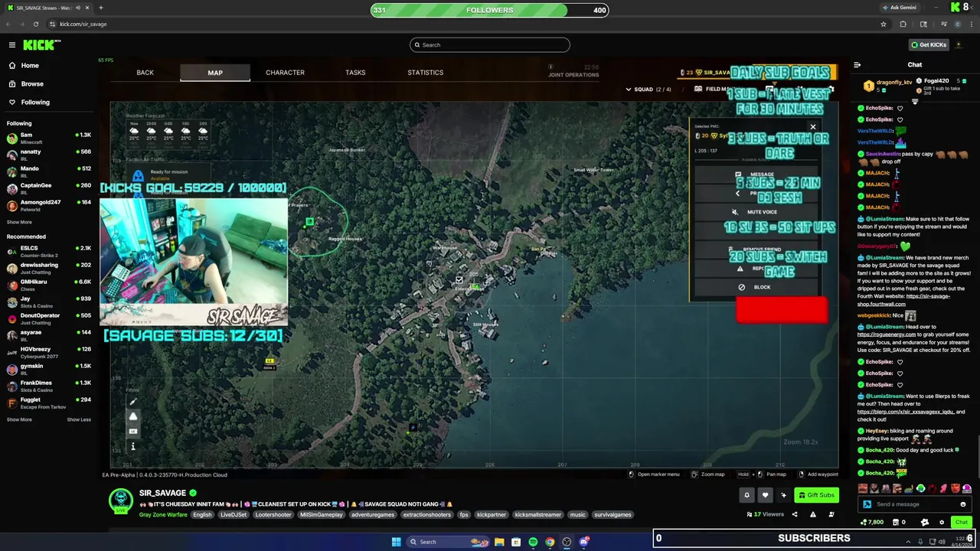Expand the SQUAD dropdown
The image size is (980, 551).
tap(648, 90)
